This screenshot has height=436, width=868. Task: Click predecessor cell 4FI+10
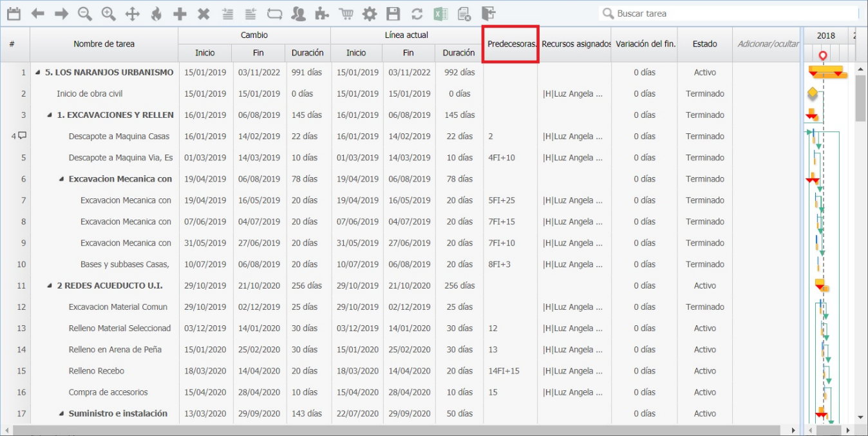(x=502, y=158)
